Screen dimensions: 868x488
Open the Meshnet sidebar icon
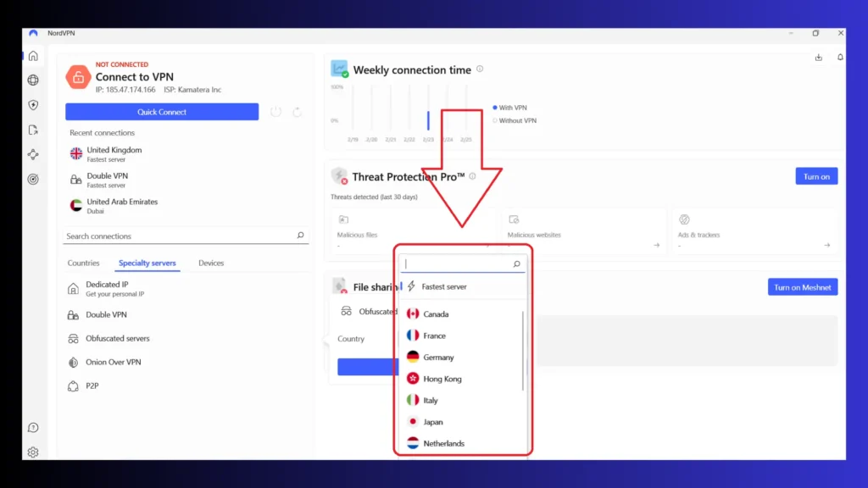pyautogui.click(x=33, y=154)
